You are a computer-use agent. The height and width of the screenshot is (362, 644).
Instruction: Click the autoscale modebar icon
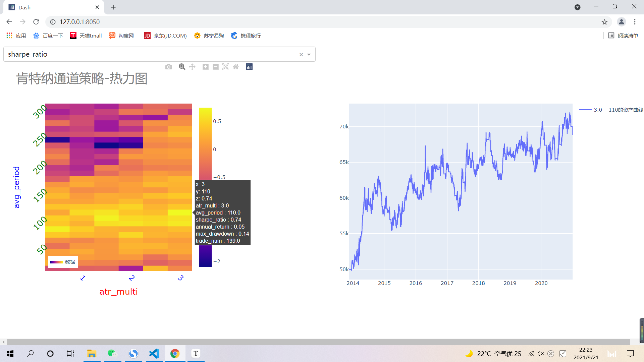coord(226,67)
